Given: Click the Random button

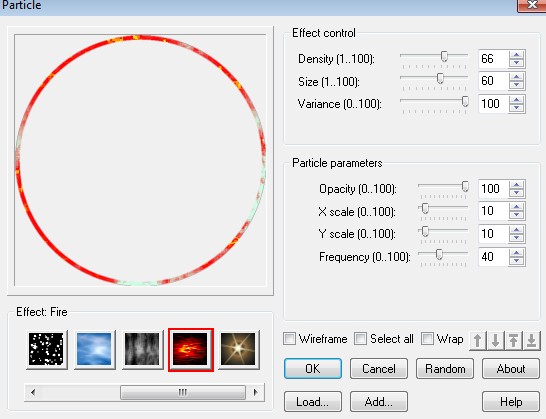Looking at the screenshot, I should click(445, 368).
